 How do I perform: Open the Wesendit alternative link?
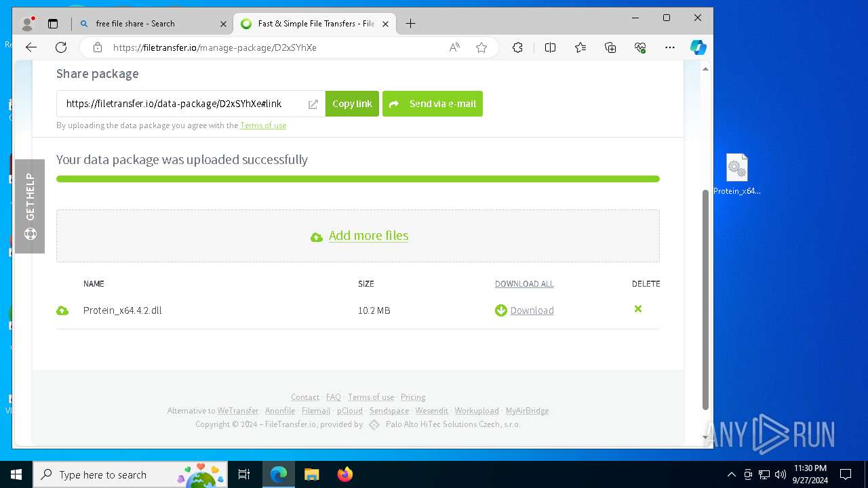point(432,411)
